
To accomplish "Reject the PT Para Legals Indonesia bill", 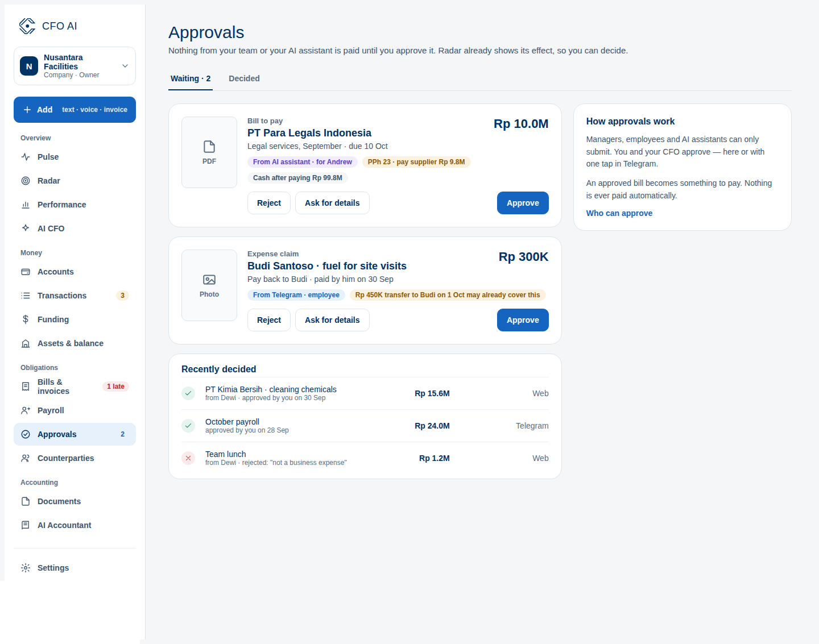I will [x=269, y=203].
